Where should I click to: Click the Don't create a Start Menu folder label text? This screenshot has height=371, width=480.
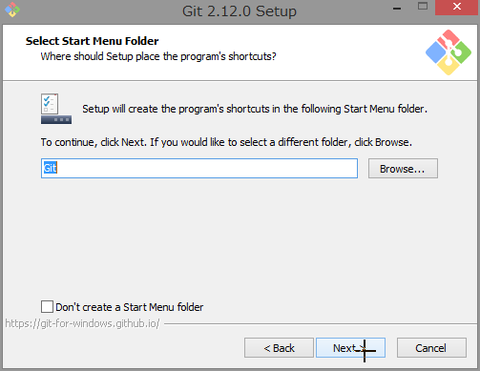129,307
